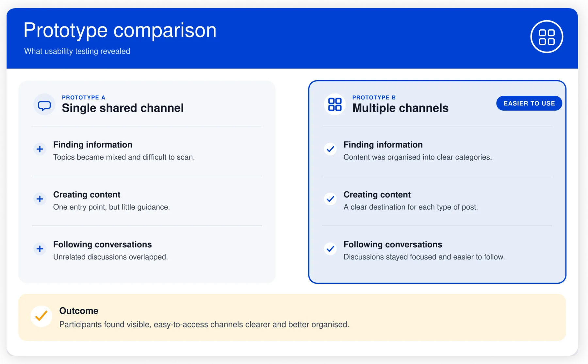Image resolution: width=588 pixels, height=364 pixels.
Task: Click the grid icon in the blue header
Action: pos(547,37)
